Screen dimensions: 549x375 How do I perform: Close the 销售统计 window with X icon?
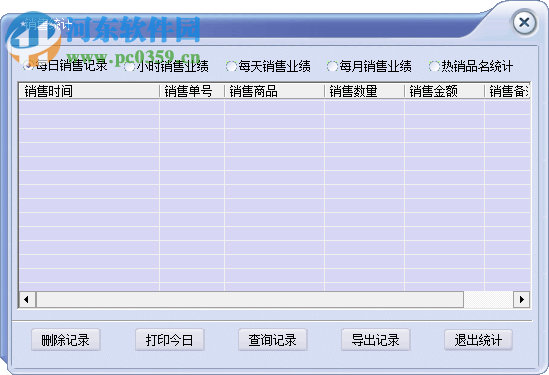point(524,23)
